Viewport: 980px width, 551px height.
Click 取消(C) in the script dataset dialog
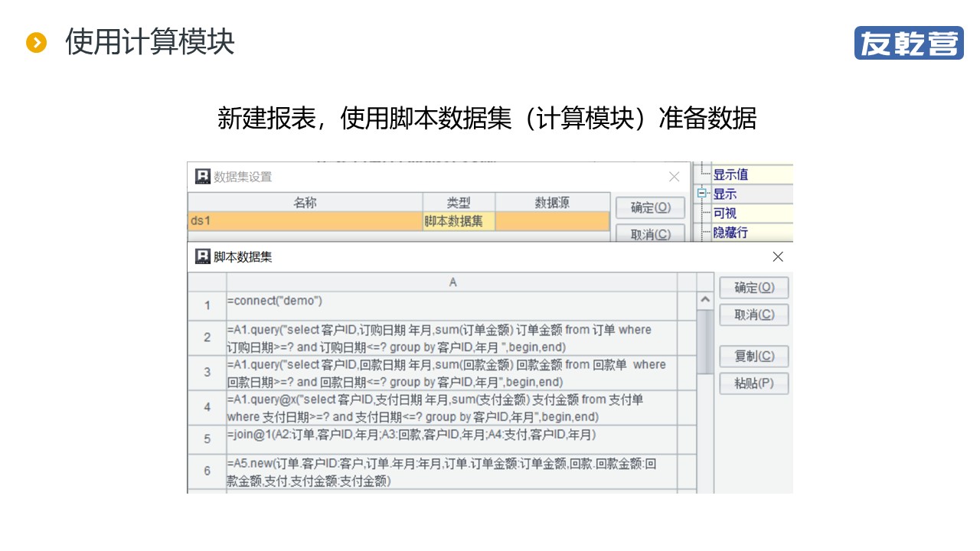pyautogui.click(x=754, y=315)
